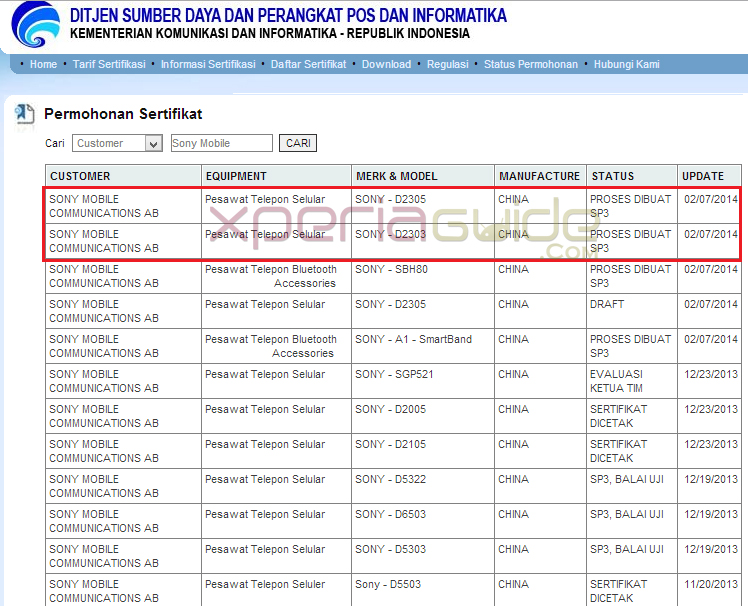
Task: Open Hubungi Kami contact link
Action: coord(627,64)
